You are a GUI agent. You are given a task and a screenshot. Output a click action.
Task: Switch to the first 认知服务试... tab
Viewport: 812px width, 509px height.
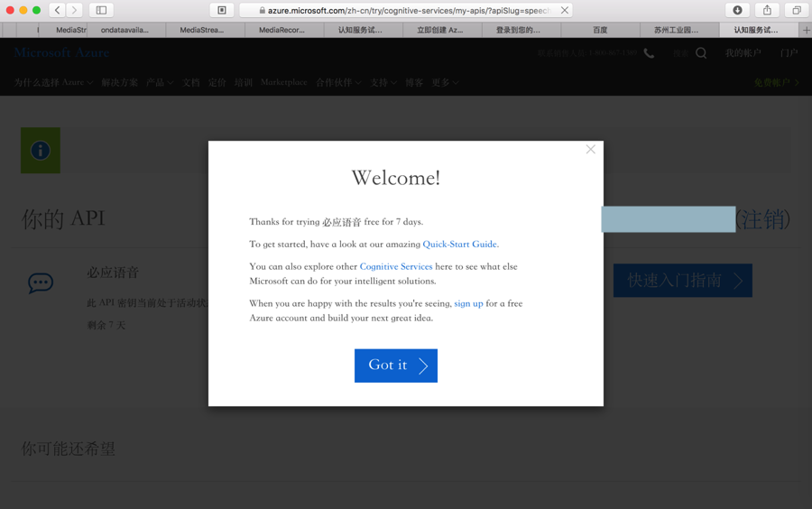coord(360,30)
